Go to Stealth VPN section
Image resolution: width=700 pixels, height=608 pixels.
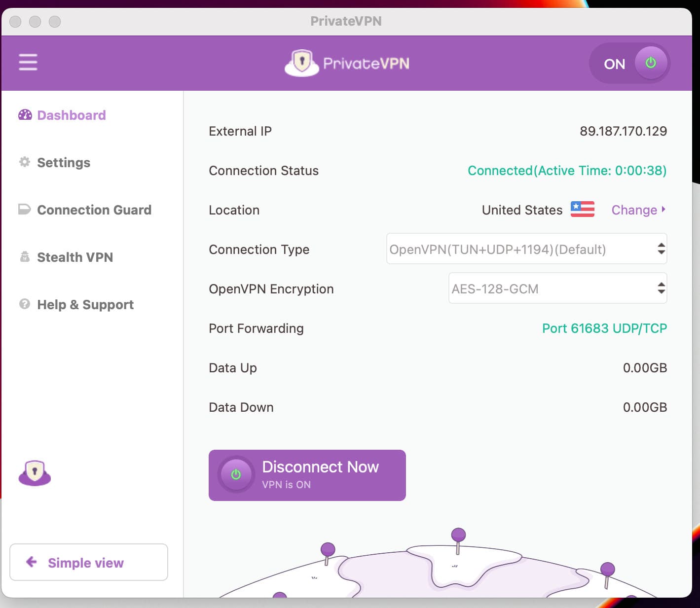75,257
